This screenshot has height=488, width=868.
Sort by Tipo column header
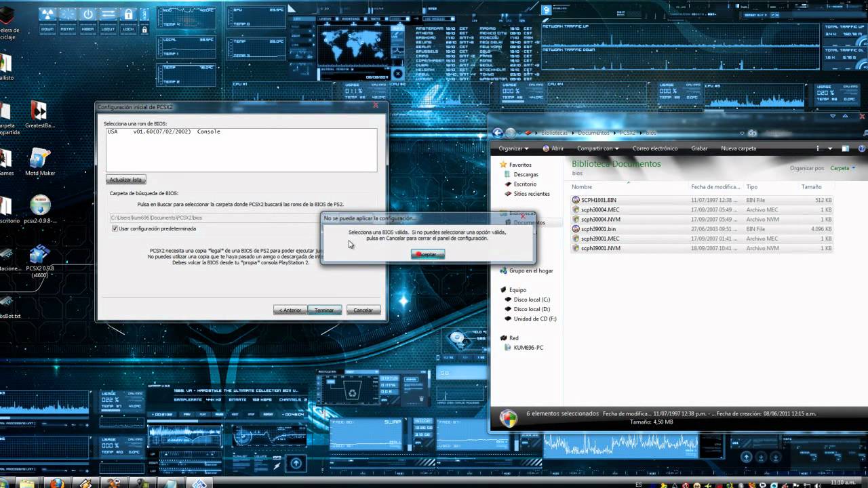click(x=770, y=187)
